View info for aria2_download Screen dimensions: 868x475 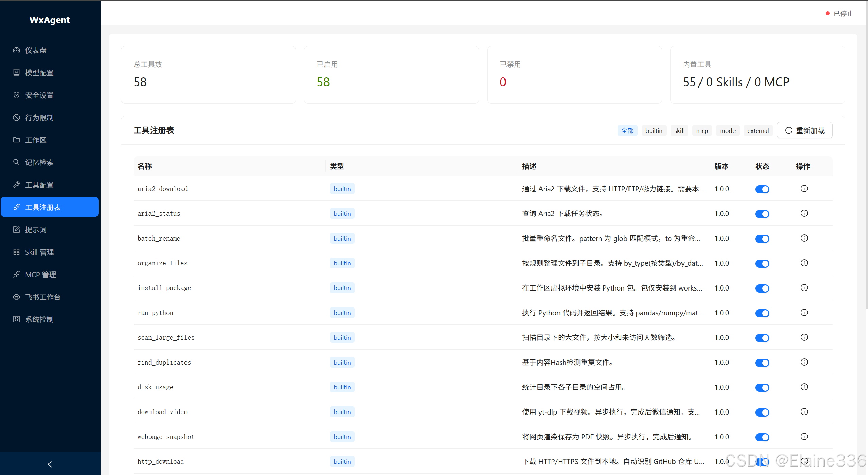click(x=804, y=189)
